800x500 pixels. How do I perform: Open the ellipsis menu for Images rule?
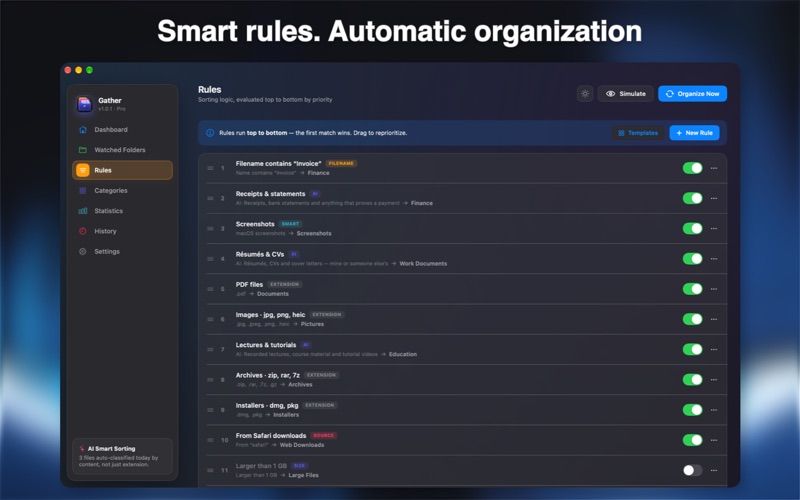coord(714,319)
